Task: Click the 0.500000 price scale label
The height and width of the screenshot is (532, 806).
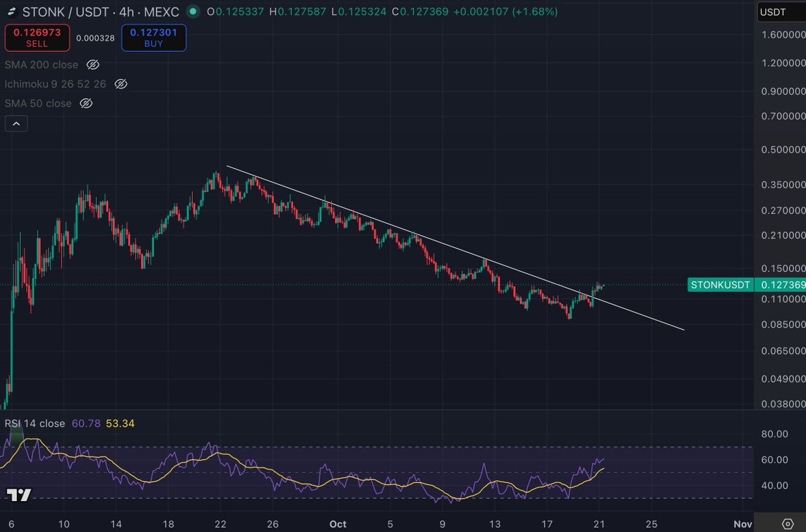Action: click(x=782, y=150)
